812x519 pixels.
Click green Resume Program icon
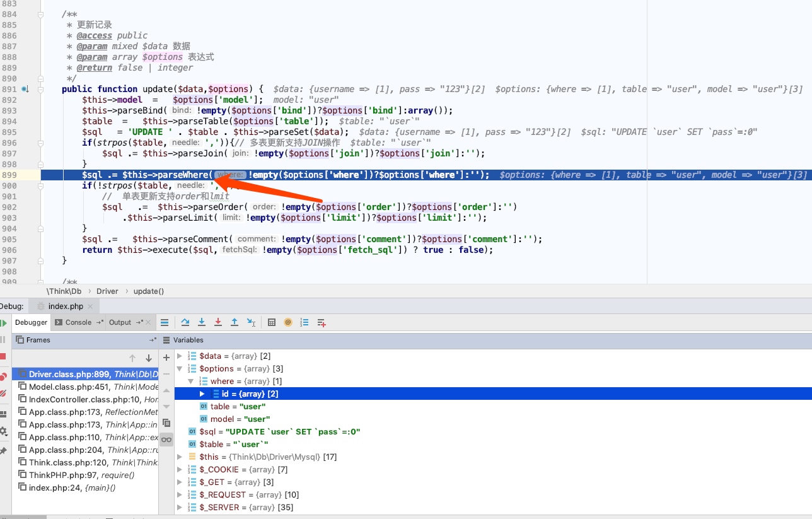[3, 323]
